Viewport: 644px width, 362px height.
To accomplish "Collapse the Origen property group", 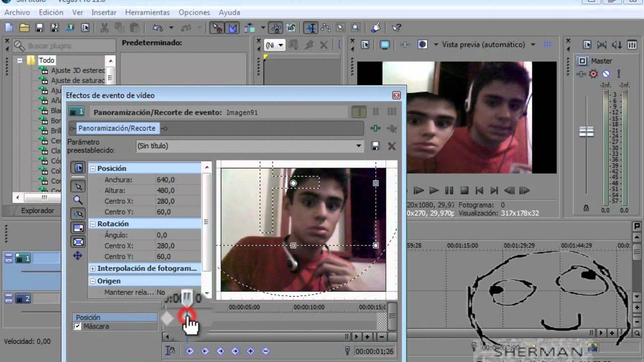I will coord(93,281).
